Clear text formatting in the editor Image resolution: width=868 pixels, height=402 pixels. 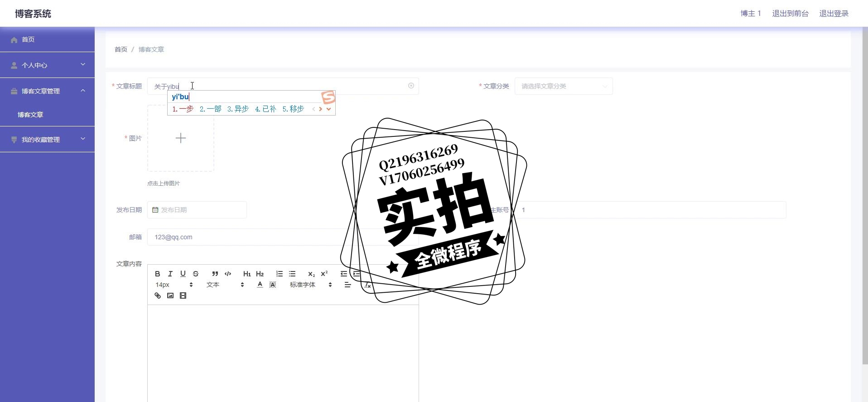click(367, 285)
